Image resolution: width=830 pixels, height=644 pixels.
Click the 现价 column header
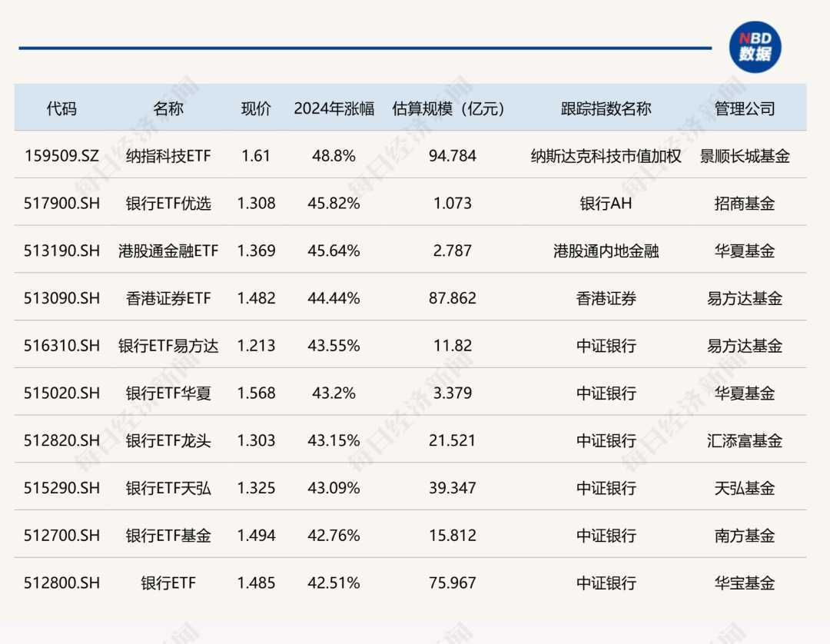point(256,108)
